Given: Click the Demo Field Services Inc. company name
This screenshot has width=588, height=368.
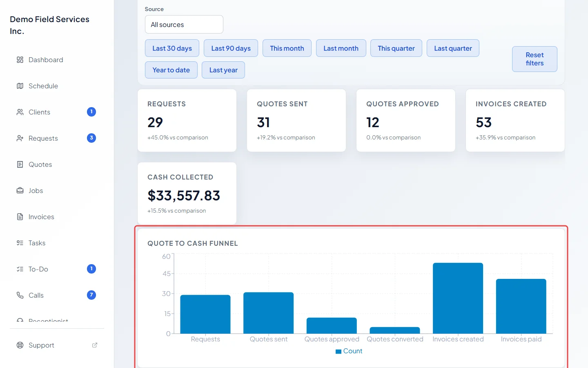Looking at the screenshot, I should click(x=49, y=25).
